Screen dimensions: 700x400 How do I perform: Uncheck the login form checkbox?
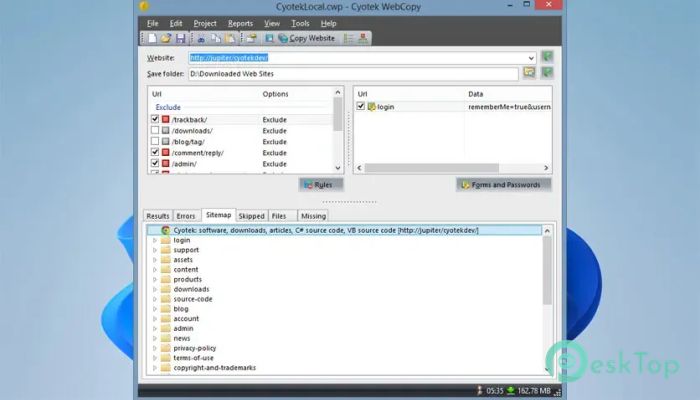click(361, 106)
